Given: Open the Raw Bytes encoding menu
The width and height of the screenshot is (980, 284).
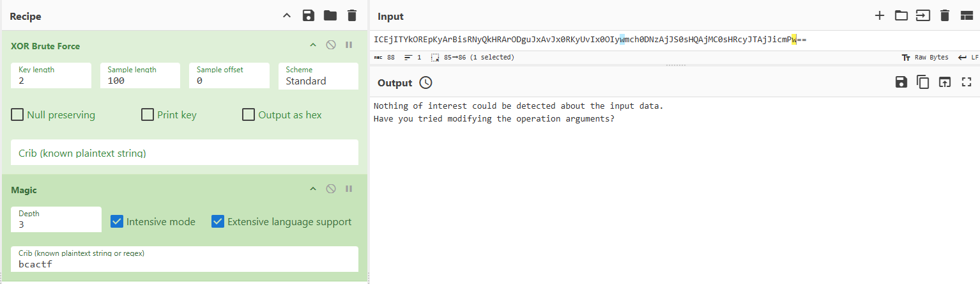Looking at the screenshot, I should [924, 57].
